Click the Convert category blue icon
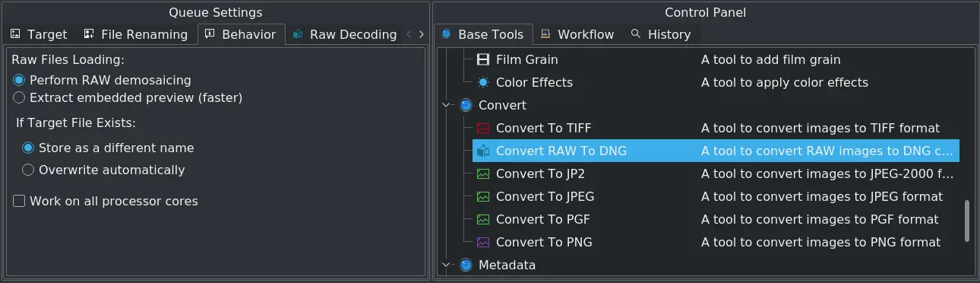 (x=466, y=105)
